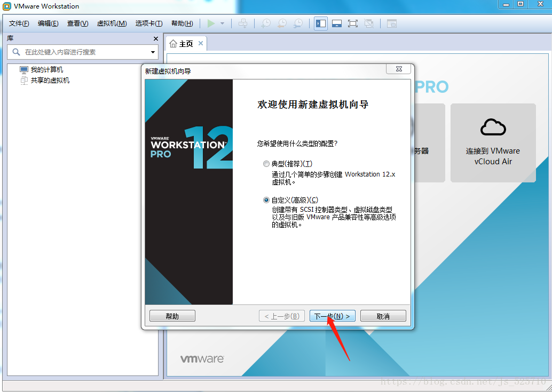Click the 下一步(N) > button
The width and height of the screenshot is (552, 392).
point(333,316)
